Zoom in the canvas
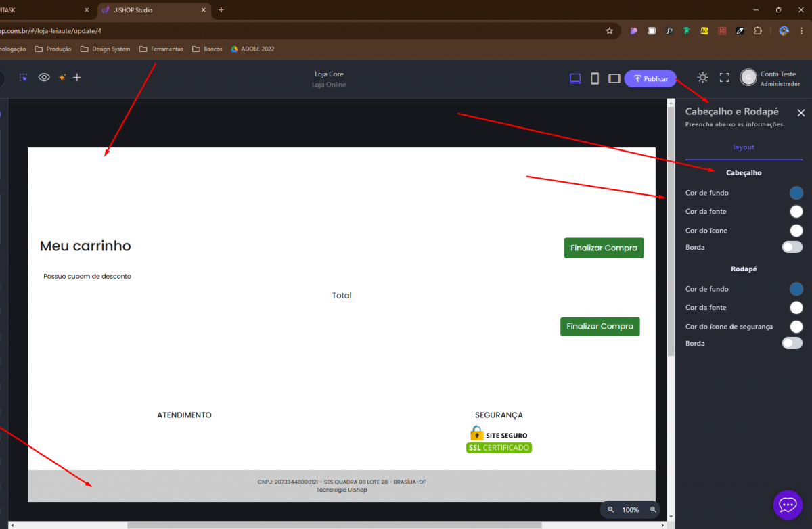 653,509
